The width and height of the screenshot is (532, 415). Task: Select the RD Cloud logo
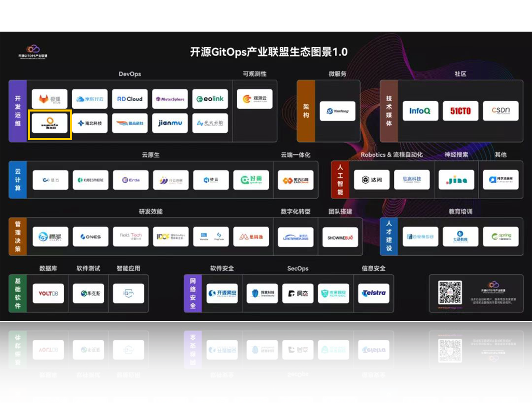(x=130, y=99)
